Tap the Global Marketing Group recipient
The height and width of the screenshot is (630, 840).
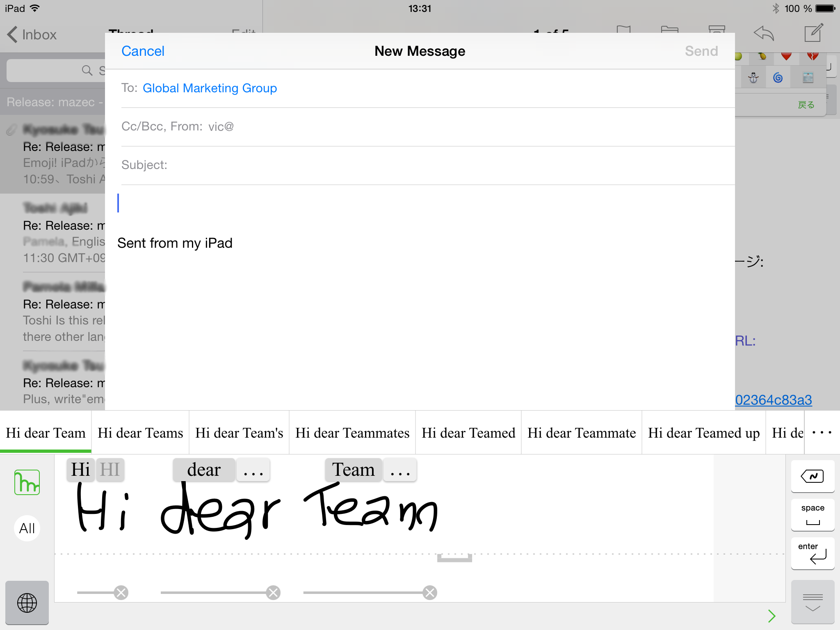(210, 88)
